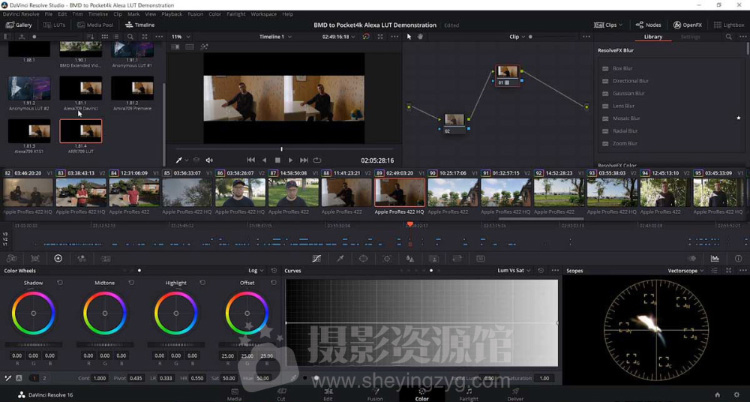Switch to the Library tab
The height and width of the screenshot is (402, 750).
652,37
